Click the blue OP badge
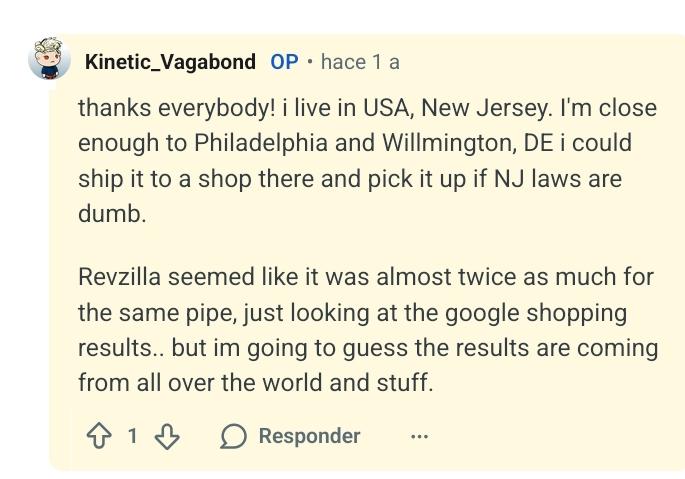This screenshot has width=685, height=479. [x=284, y=61]
